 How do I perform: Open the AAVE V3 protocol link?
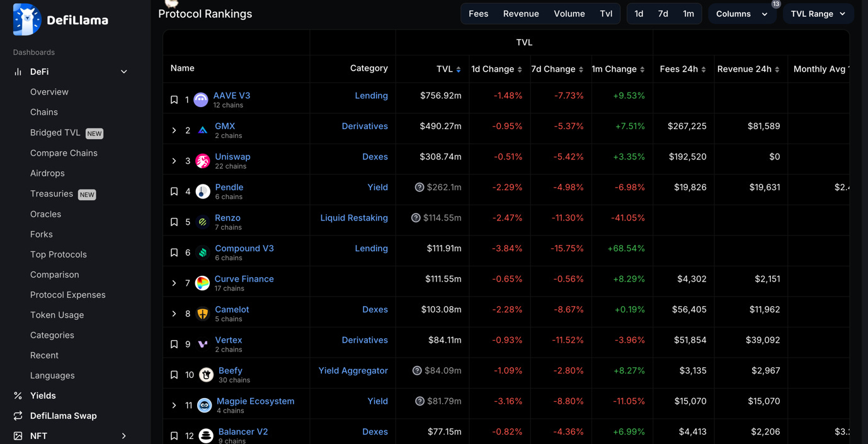click(232, 96)
